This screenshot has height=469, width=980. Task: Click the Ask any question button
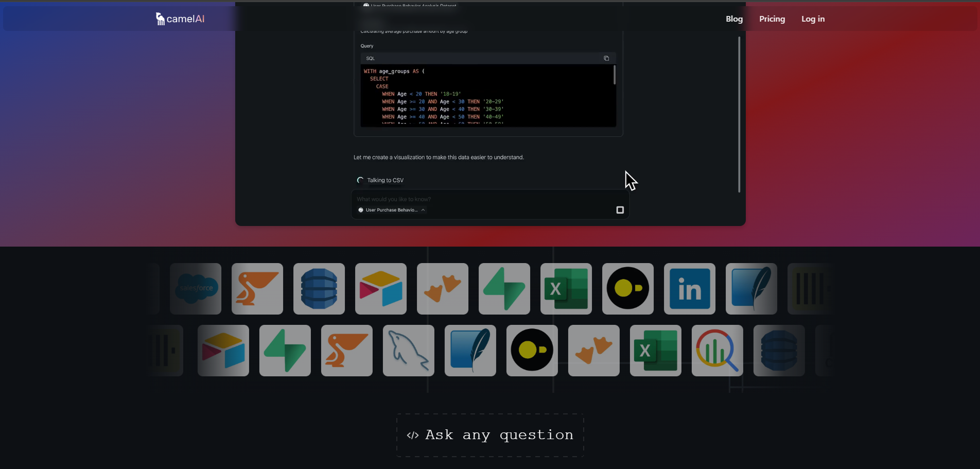490,435
